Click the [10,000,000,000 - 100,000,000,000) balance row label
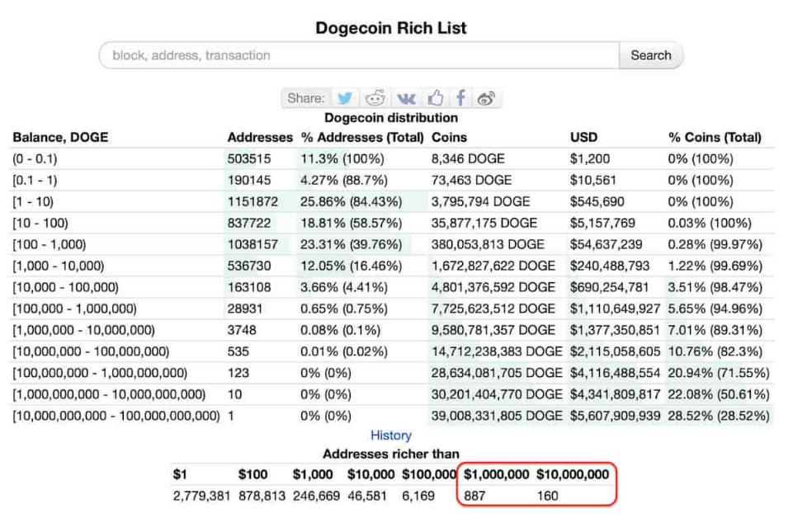Viewport: 812px width, 514px height. pyautogui.click(x=116, y=416)
